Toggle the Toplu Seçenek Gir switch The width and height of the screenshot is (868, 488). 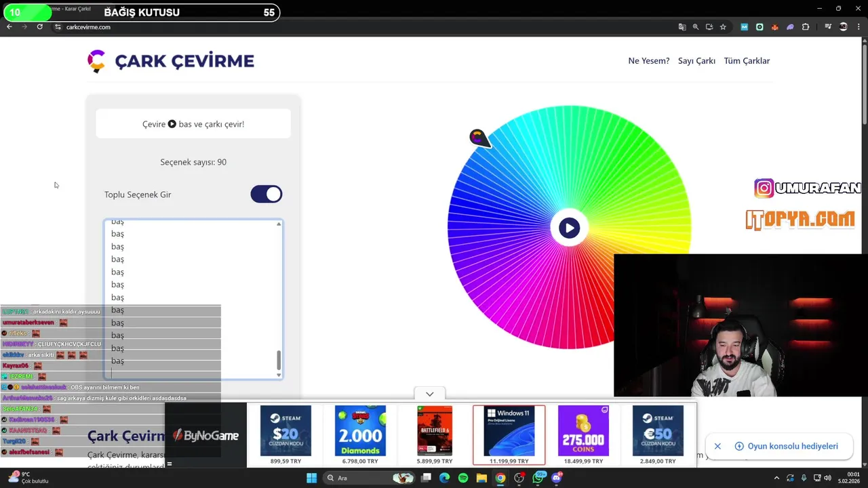coord(267,195)
